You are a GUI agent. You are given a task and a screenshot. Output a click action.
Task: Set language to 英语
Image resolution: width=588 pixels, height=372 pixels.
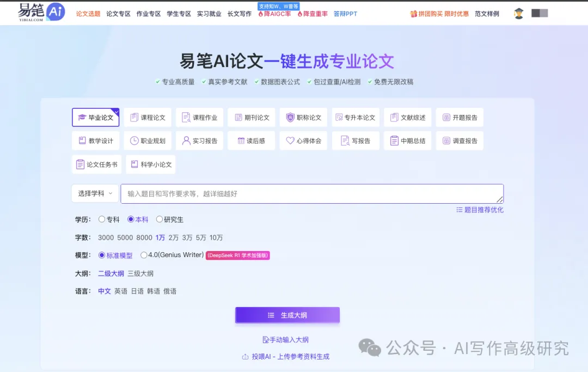[121, 291]
